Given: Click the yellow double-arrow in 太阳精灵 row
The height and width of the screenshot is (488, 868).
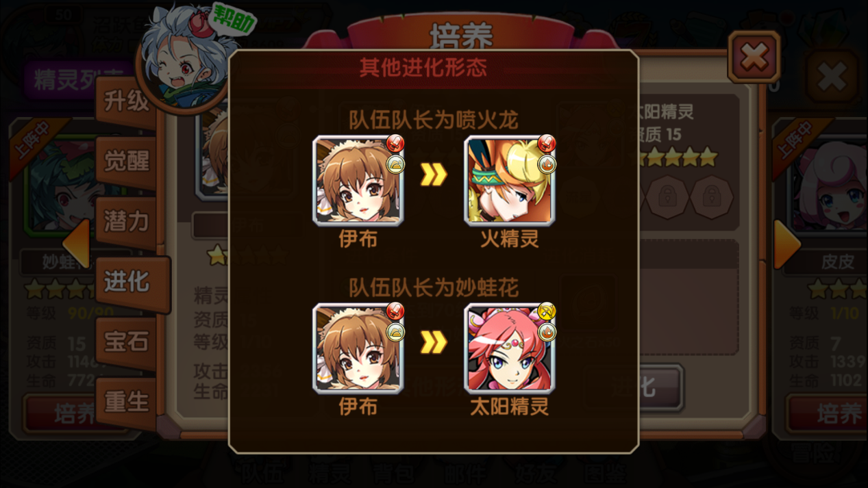Looking at the screenshot, I should pos(434,342).
